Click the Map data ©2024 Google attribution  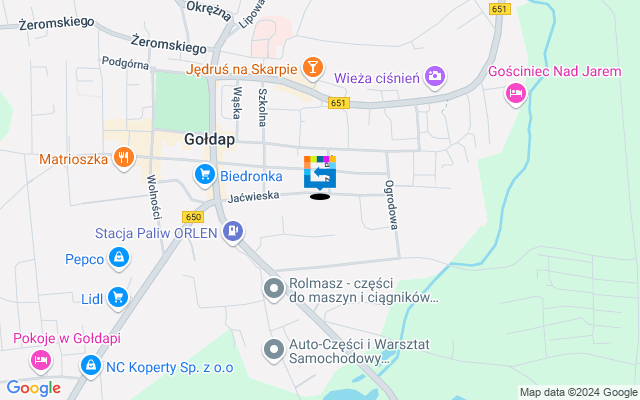[x=579, y=393]
